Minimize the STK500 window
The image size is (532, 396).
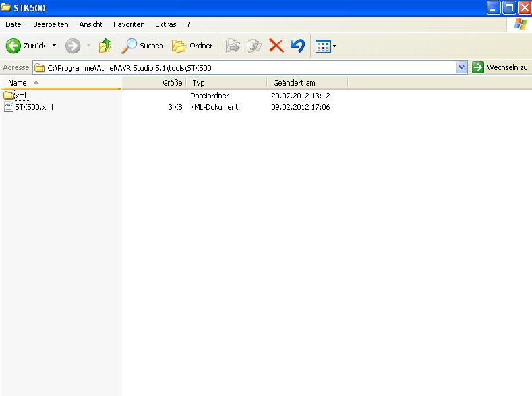494,8
